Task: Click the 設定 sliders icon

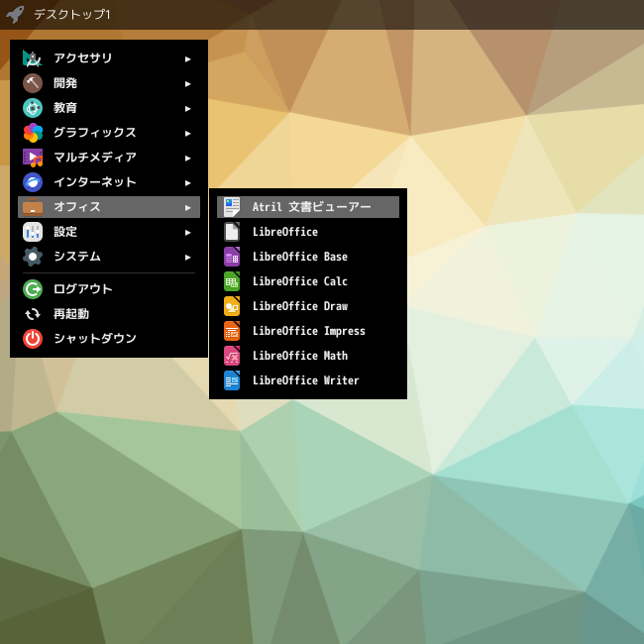Action: pos(33,232)
